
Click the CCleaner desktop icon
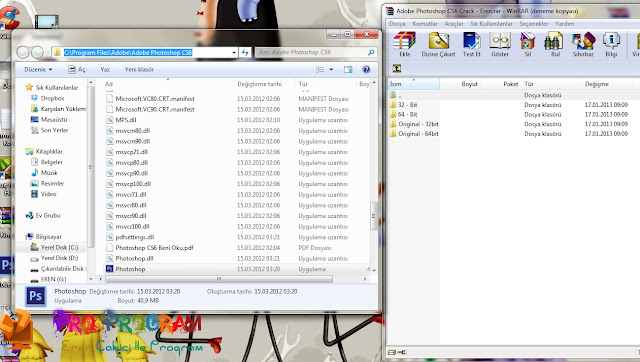(x=10, y=18)
